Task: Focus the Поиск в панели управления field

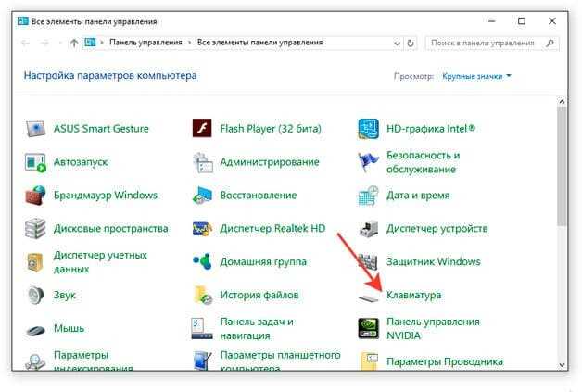Action: (492, 43)
